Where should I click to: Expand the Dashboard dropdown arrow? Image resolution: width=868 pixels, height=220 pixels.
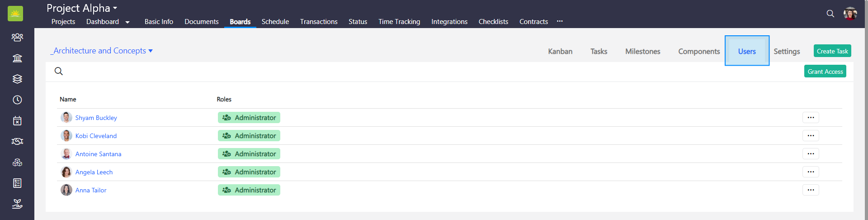(127, 22)
